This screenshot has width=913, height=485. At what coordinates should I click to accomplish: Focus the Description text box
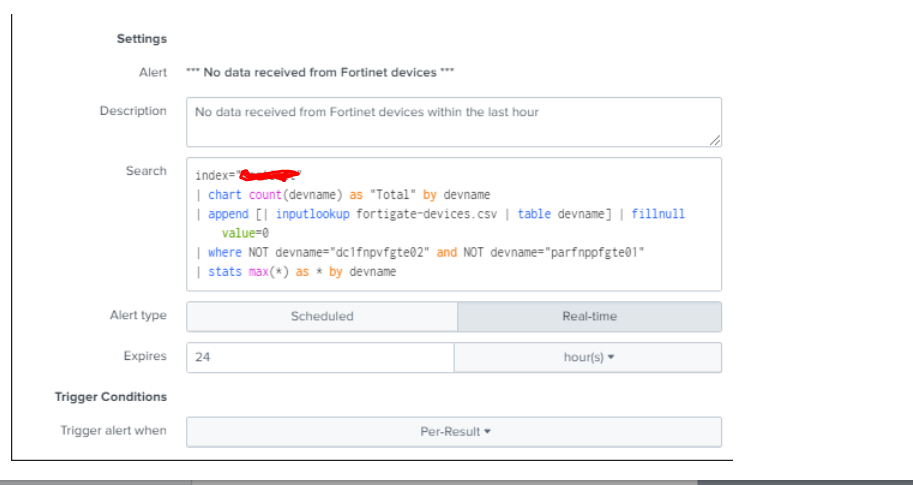[x=453, y=122]
